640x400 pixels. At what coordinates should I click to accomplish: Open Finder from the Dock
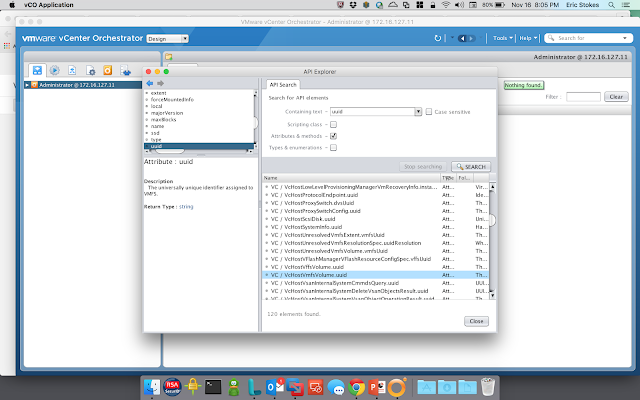tap(152, 387)
